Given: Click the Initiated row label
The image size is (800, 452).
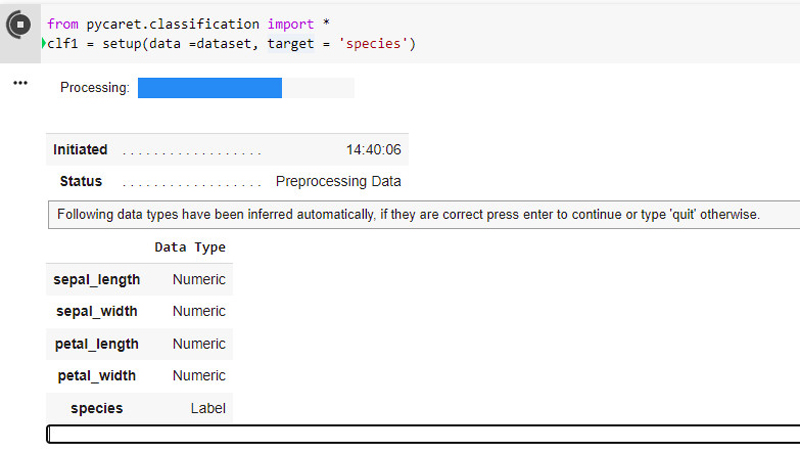Looking at the screenshot, I should (80, 150).
